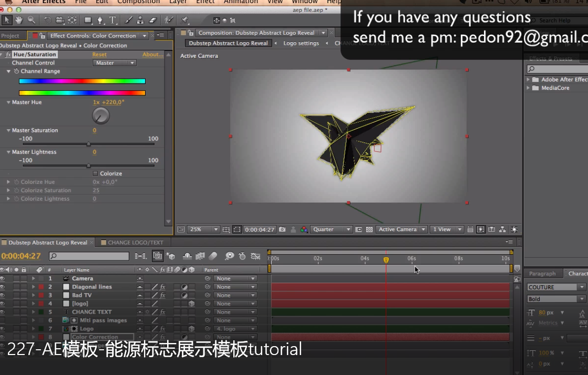588x375 pixels.
Task: Click Reset for Hue/Saturation effect
Action: click(x=99, y=55)
